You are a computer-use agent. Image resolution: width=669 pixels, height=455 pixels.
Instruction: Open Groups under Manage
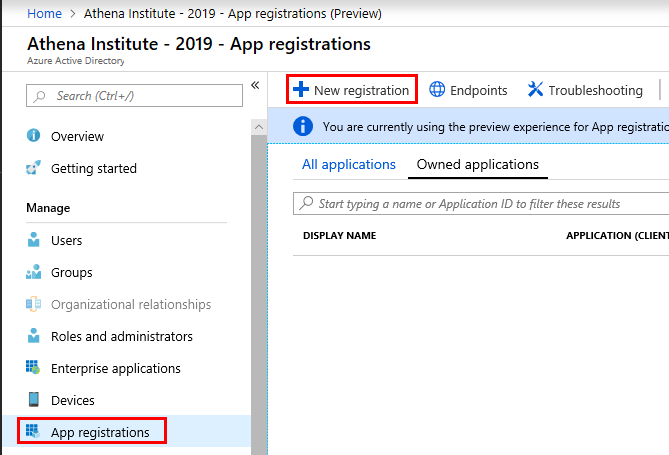(x=72, y=272)
